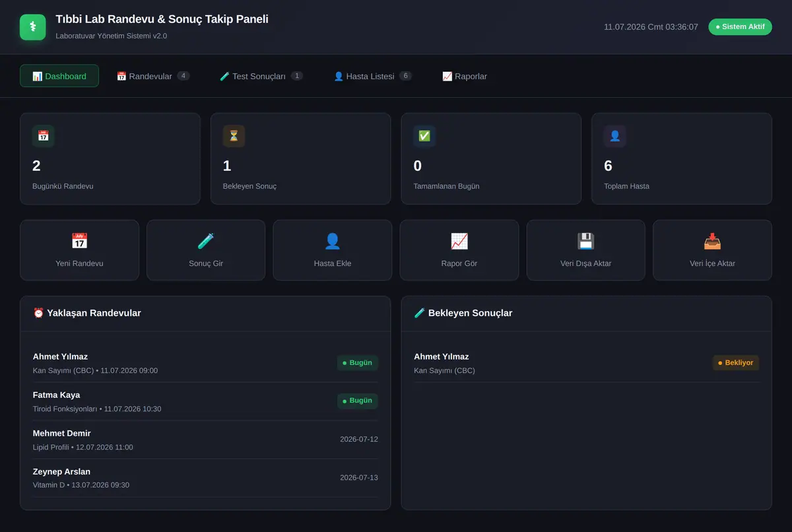Screen dimensions: 792x532
Task: Click the person icon above Hasta Ekle
Action: 333,241
